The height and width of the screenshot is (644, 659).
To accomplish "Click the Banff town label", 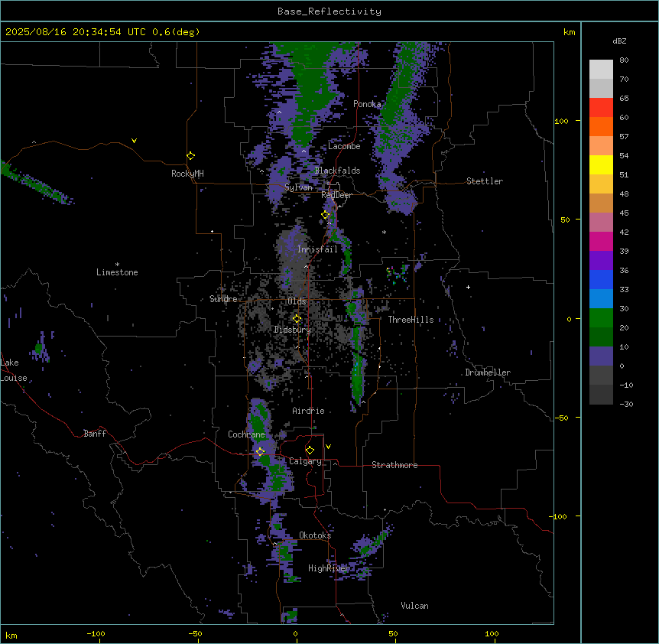I will 95,434.
